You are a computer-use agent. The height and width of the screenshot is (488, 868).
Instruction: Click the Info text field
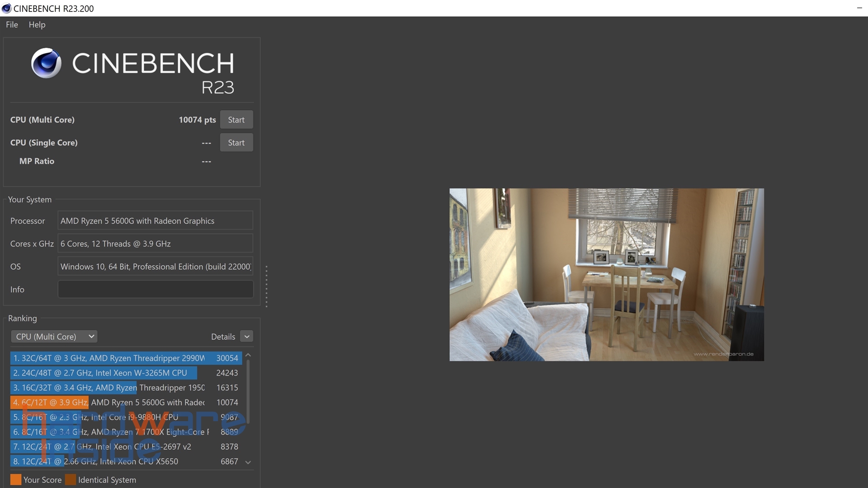click(155, 289)
